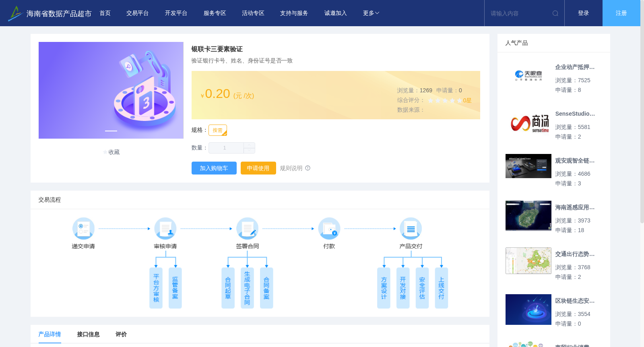The image size is (644, 347).
Task: Click the rating stars in 综合评分
Action: tap(445, 100)
